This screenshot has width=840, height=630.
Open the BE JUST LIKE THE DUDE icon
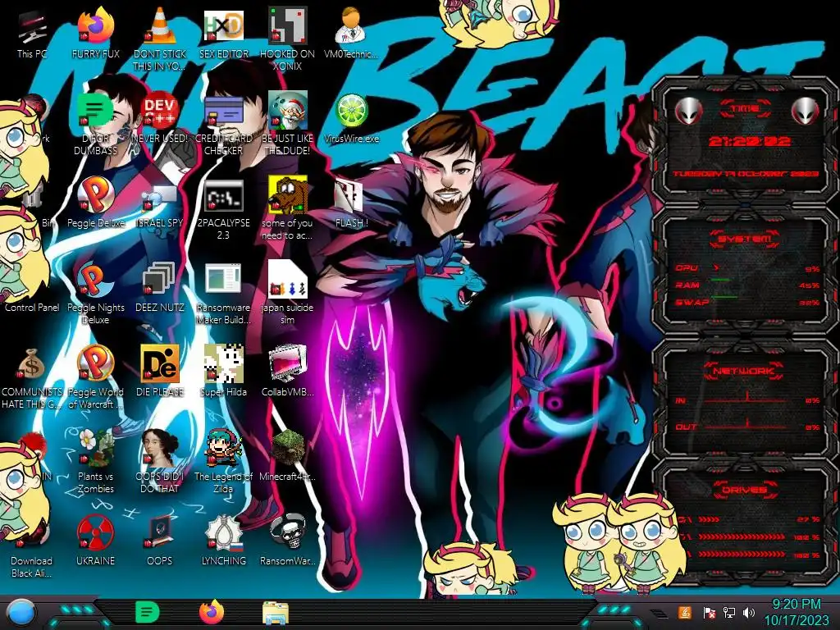(x=287, y=111)
